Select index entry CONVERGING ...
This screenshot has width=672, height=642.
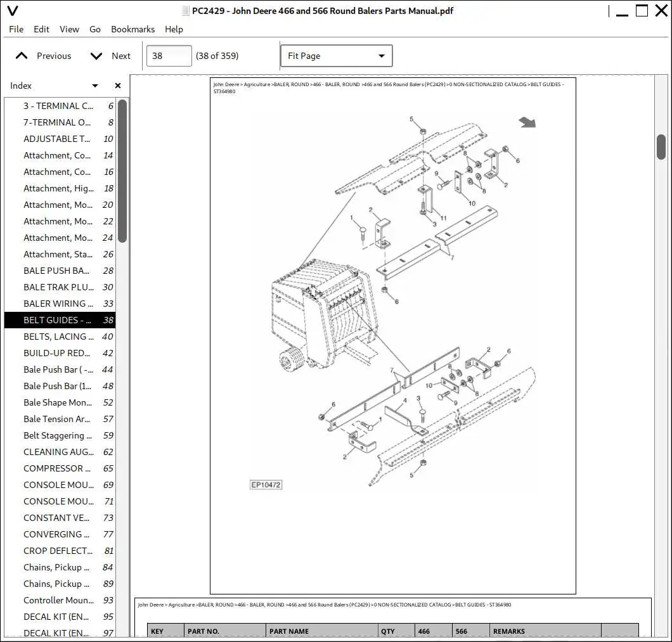[60, 534]
